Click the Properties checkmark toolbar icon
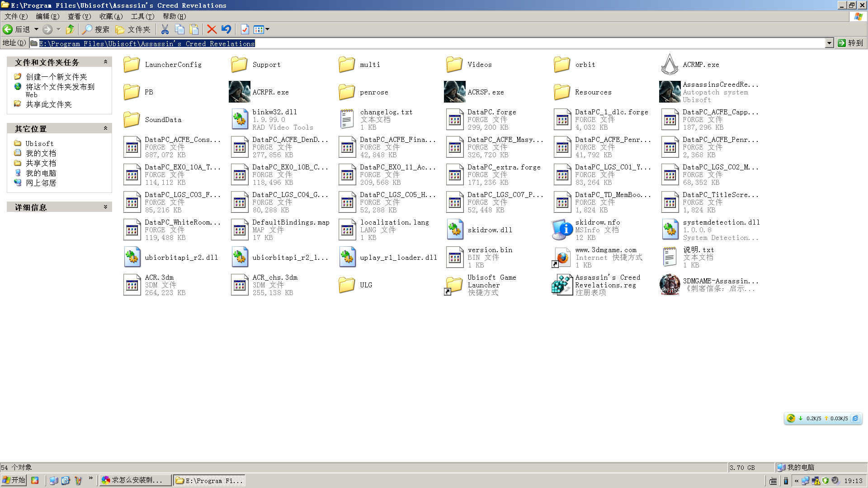 pyautogui.click(x=245, y=29)
